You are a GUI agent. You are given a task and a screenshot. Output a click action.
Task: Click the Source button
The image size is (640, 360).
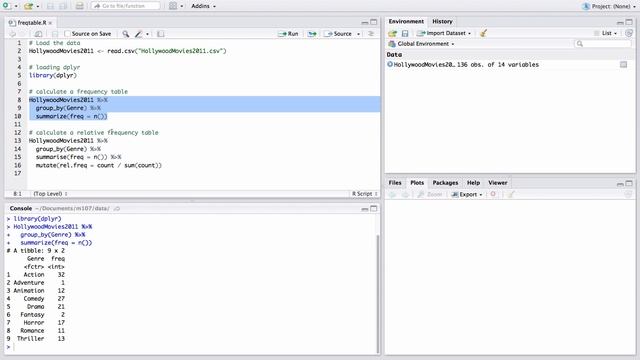[338, 34]
